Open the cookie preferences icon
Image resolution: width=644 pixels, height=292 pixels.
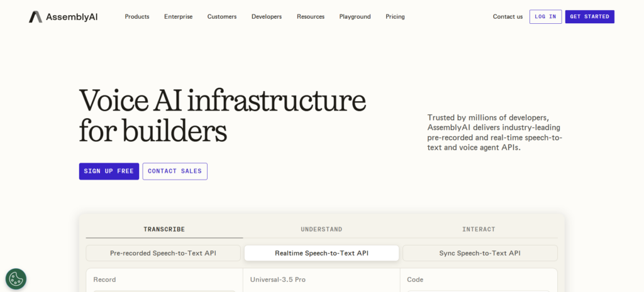(x=16, y=279)
